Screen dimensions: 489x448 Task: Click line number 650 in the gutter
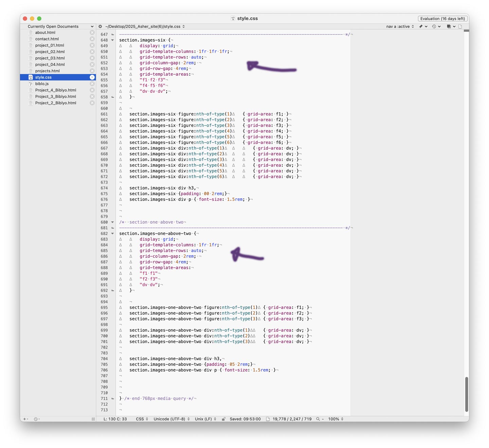click(104, 52)
